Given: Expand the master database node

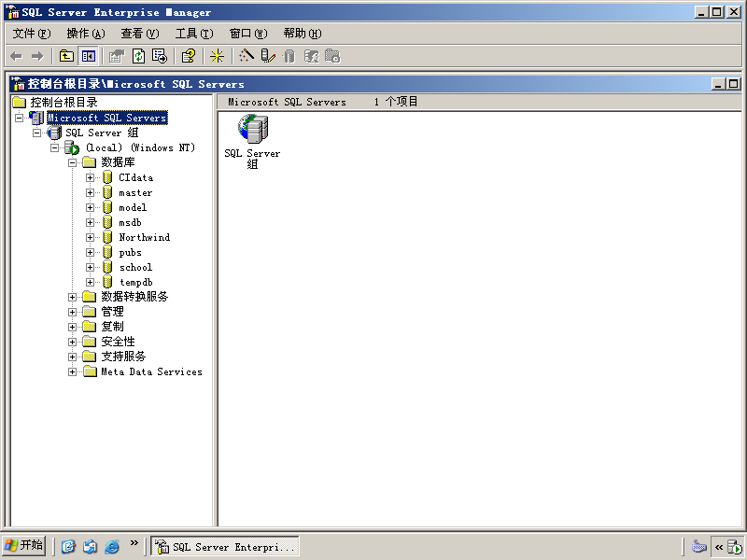Looking at the screenshot, I should [90, 193].
